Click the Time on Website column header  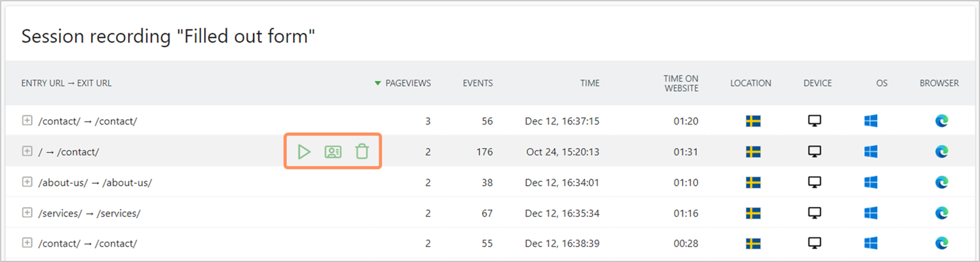point(681,83)
